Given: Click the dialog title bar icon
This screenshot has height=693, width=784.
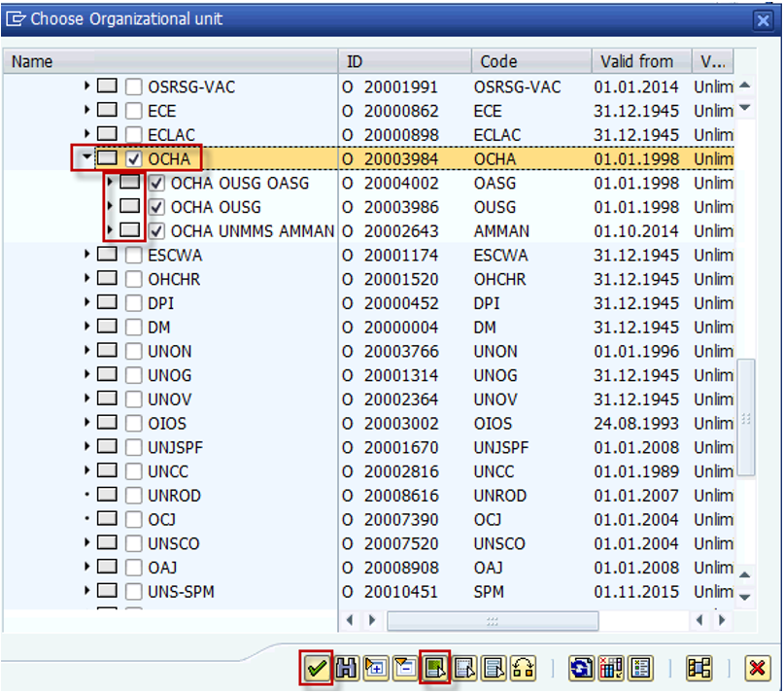Looking at the screenshot, I should pyautogui.click(x=16, y=19).
